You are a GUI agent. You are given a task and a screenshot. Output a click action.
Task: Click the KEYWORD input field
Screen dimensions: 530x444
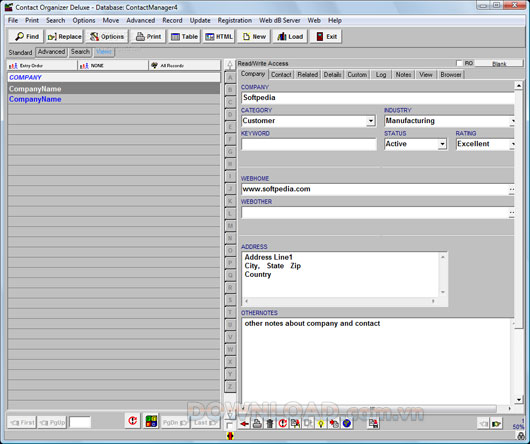click(x=309, y=144)
